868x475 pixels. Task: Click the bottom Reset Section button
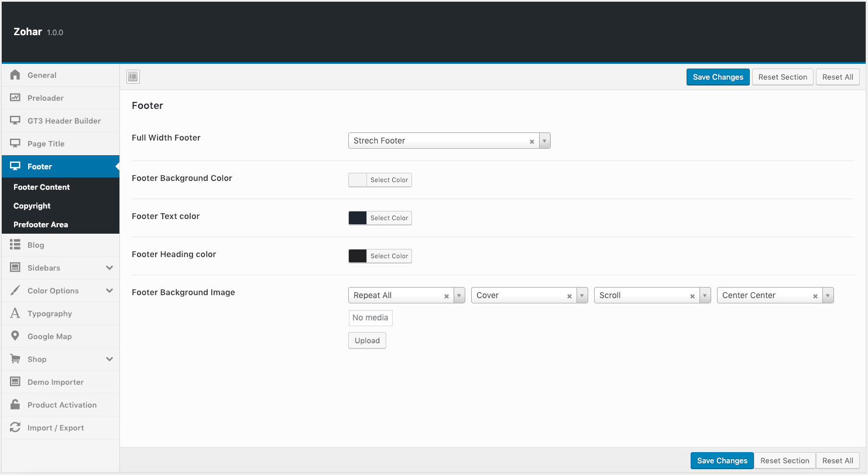(x=785, y=460)
